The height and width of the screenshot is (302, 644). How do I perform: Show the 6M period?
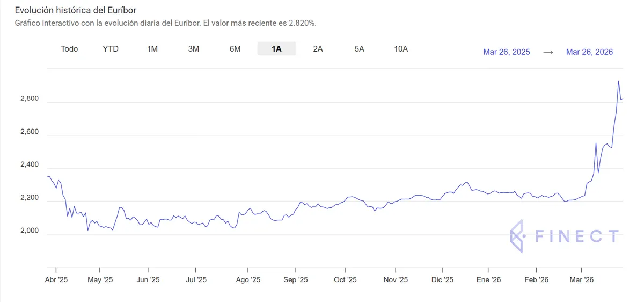(x=235, y=49)
